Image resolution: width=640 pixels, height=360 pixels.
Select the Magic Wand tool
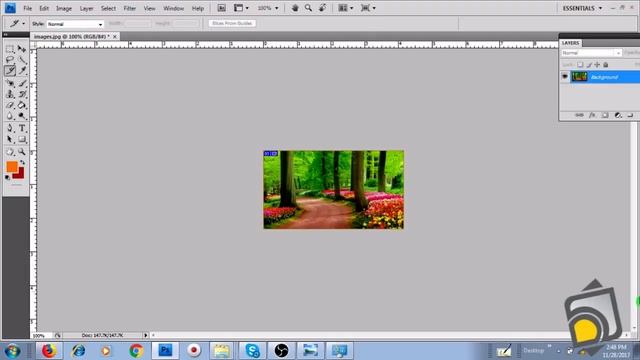(x=22, y=60)
